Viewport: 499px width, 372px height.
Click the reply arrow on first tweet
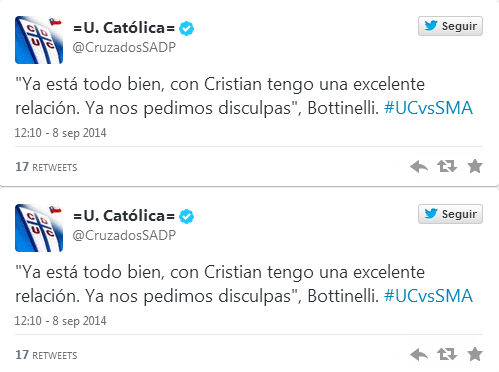pyautogui.click(x=419, y=166)
